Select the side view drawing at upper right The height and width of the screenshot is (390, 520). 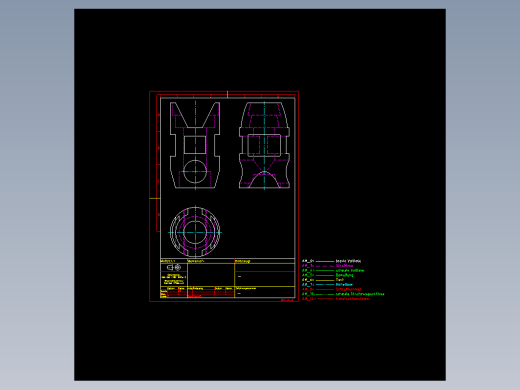point(264,145)
